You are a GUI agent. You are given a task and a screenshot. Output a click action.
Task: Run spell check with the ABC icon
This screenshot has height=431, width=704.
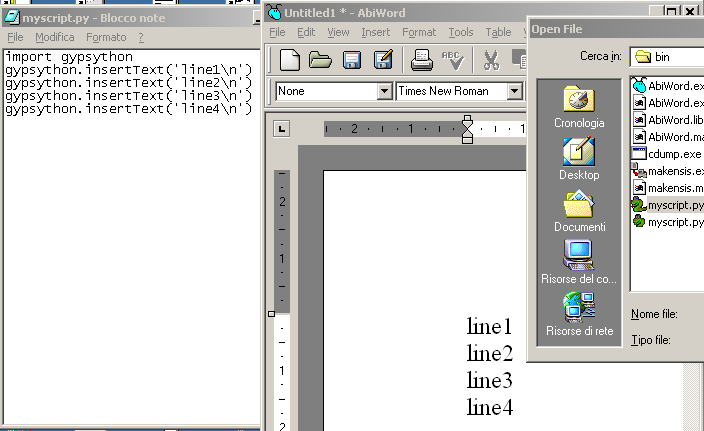(453, 60)
